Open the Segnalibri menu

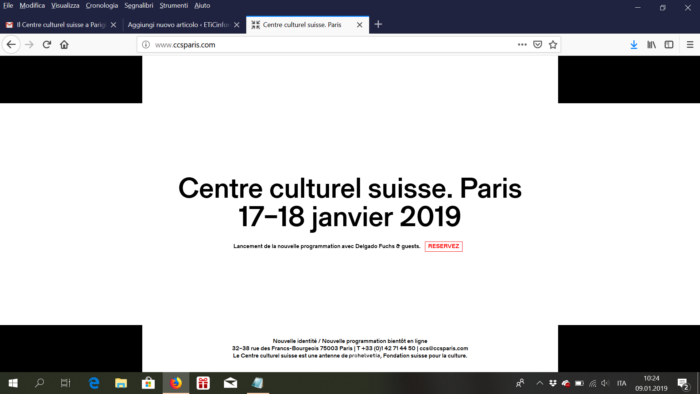point(138,6)
